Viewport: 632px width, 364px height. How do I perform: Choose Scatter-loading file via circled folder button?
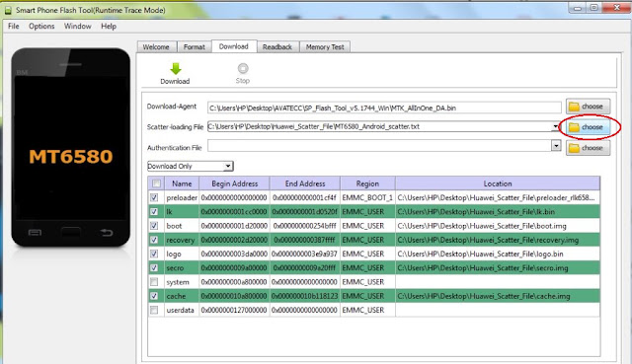coord(588,127)
